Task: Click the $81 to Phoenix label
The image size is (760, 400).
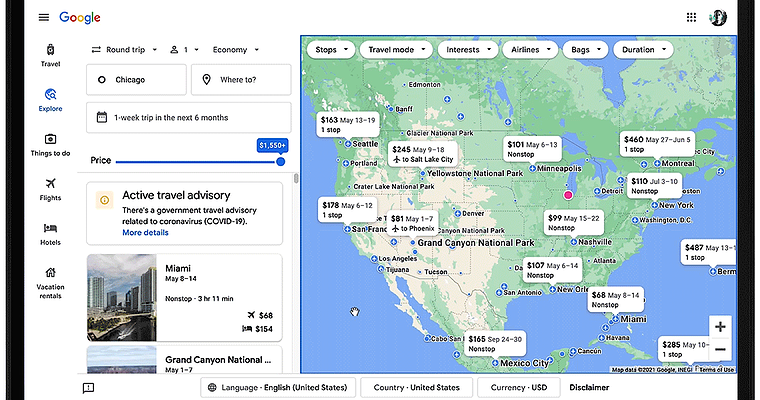Action: [412, 224]
